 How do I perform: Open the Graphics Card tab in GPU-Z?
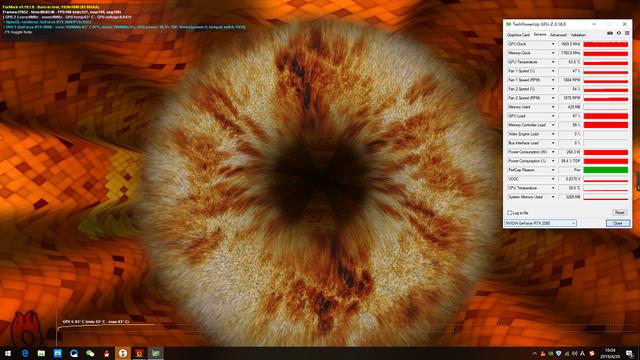pyautogui.click(x=518, y=35)
